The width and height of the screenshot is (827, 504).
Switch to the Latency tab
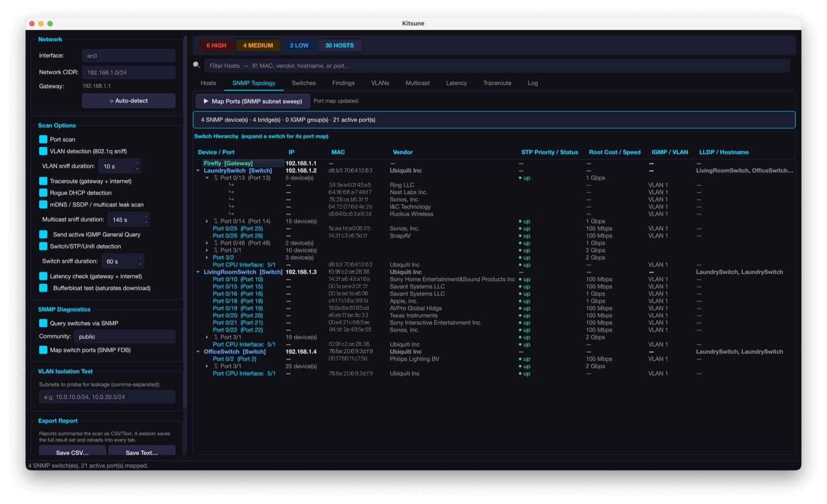[456, 83]
